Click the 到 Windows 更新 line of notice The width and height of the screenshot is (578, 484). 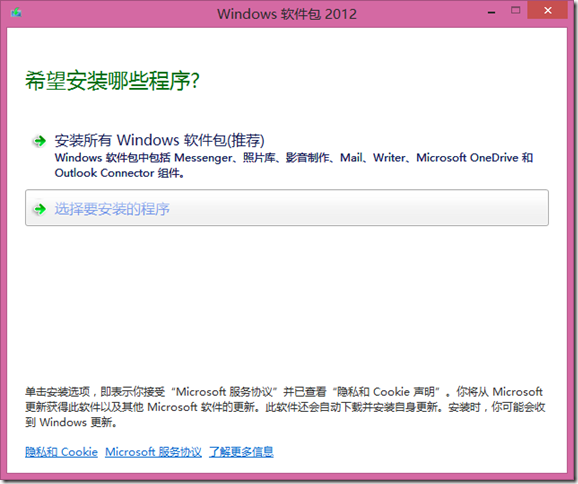(x=72, y=422)
